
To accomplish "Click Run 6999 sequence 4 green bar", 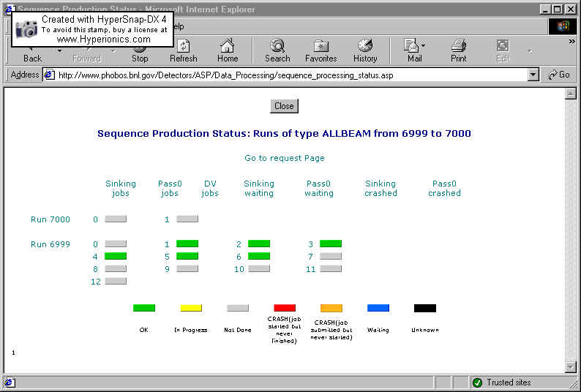I will [x=116, y=256].
